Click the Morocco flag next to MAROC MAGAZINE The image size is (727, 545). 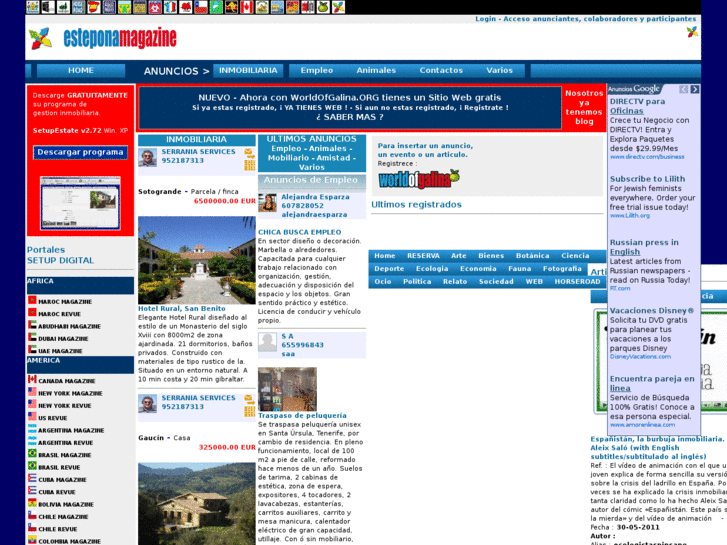tap(32, 300)
